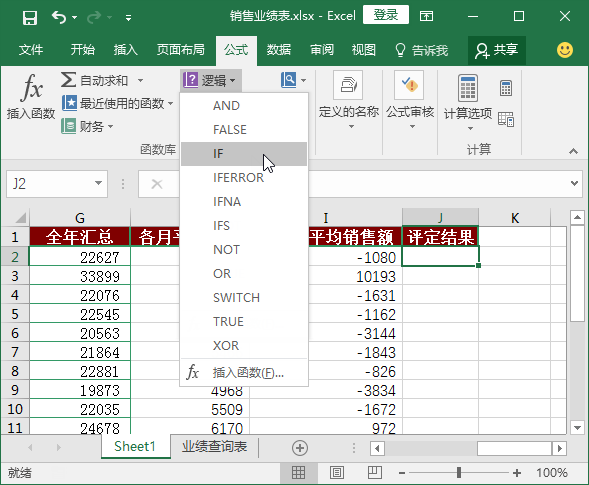Click the Calculate Now calculator icon
Image resolution: width=589 pixels, height=485 pixels.
tap(506, 88)
